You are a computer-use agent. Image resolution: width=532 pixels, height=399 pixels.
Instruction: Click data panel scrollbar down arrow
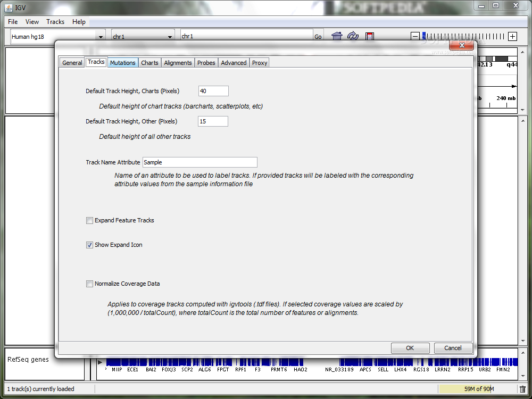point(522,341)
